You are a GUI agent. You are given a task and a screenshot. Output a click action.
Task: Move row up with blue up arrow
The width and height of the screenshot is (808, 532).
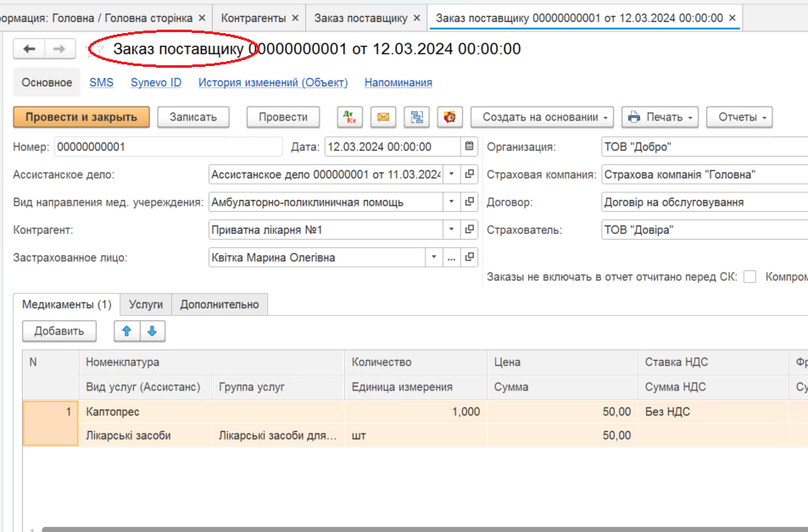127,331
